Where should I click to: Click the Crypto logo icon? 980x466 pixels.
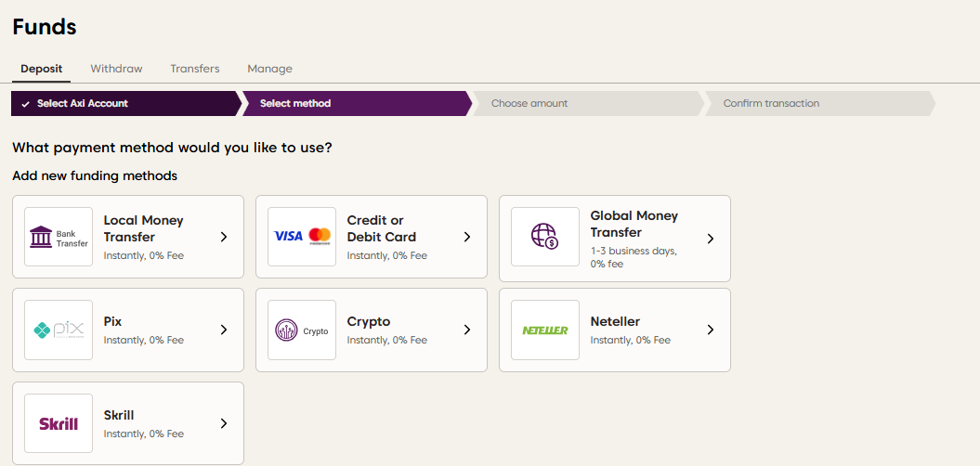[302, 330]
